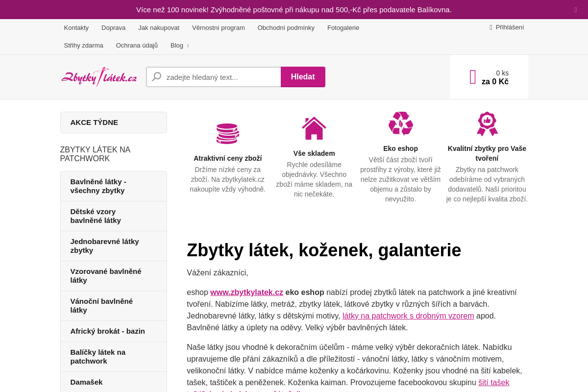The height and width of the screenshot is (392, 588).
Task: Click the promo banner text about novinek
Action: click(x=294, y=10)
